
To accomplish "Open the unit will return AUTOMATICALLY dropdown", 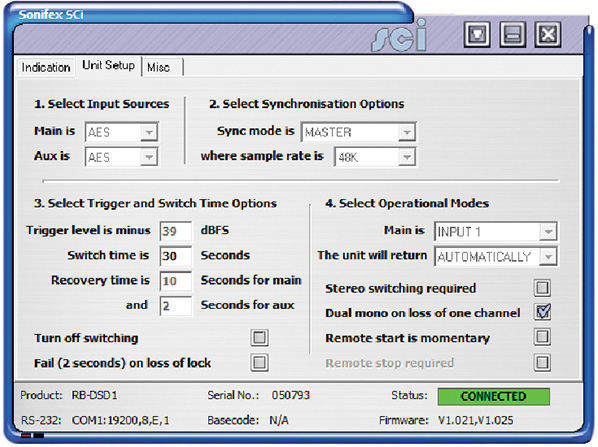I will coord(495,256).
